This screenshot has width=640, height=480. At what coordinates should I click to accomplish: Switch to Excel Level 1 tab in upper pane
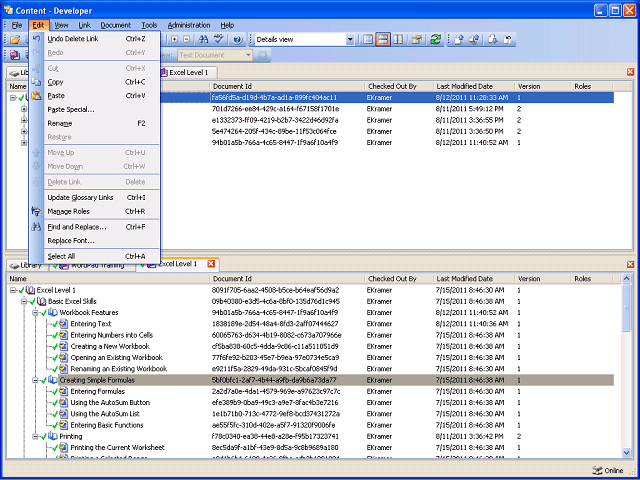[x=188, y=73]
